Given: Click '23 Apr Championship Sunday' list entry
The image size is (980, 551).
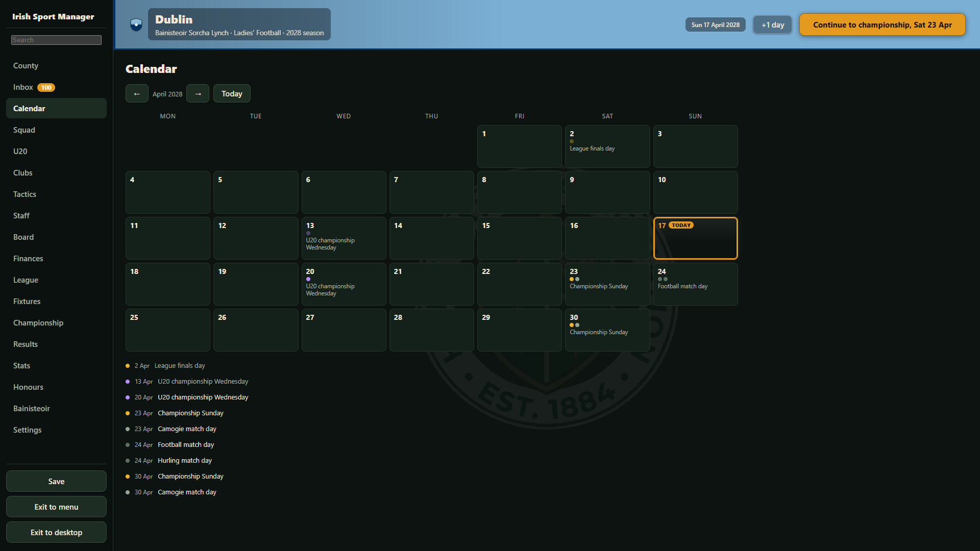Looking at the screenshot, I should pyautogui.click(x=175, y=413).
